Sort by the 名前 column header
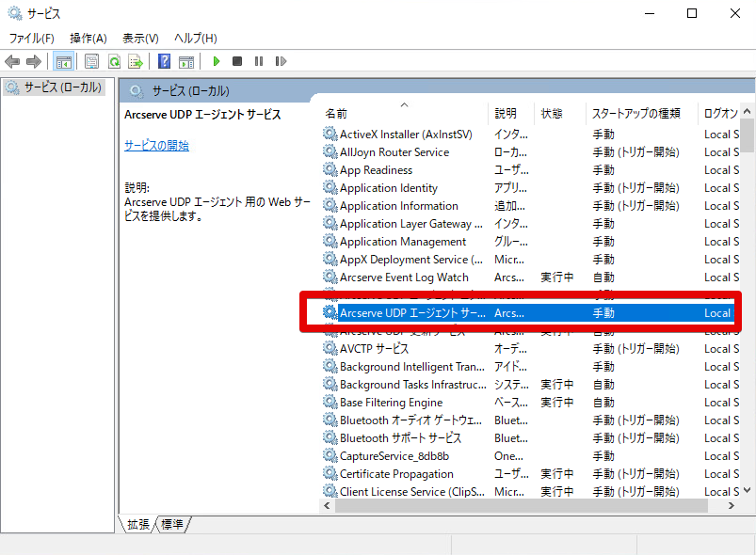Viewport: 756px width, 555px height. pos(336,113)
